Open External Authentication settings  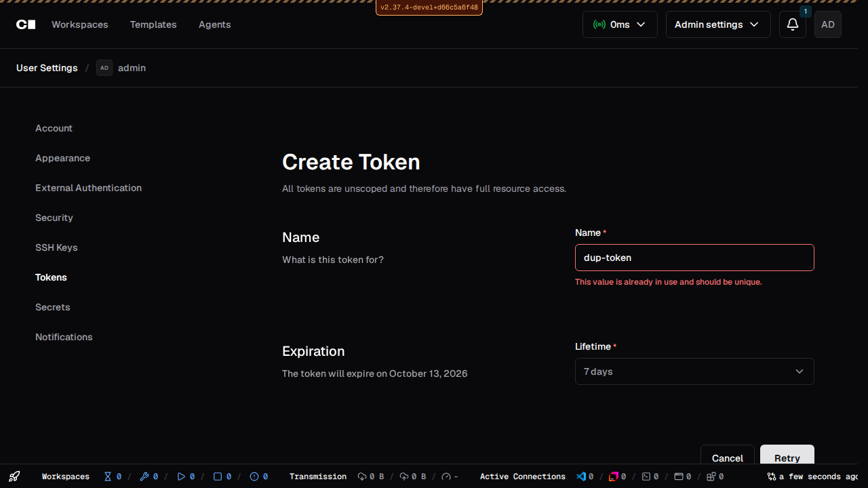tap(88, 188)
